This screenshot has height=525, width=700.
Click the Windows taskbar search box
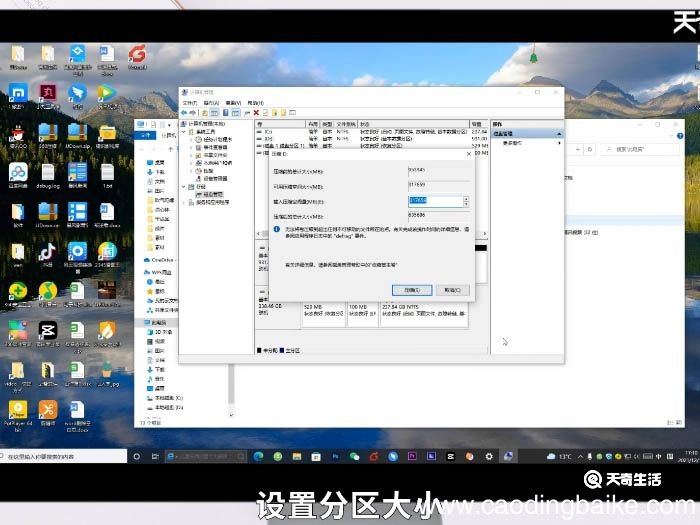click(62, 456)
